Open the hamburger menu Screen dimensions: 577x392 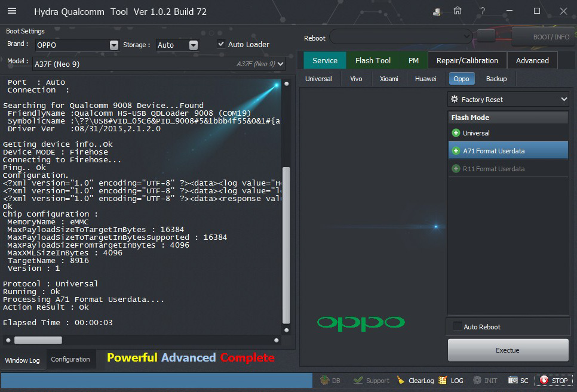pyautogui.click(x=12, y=11)
